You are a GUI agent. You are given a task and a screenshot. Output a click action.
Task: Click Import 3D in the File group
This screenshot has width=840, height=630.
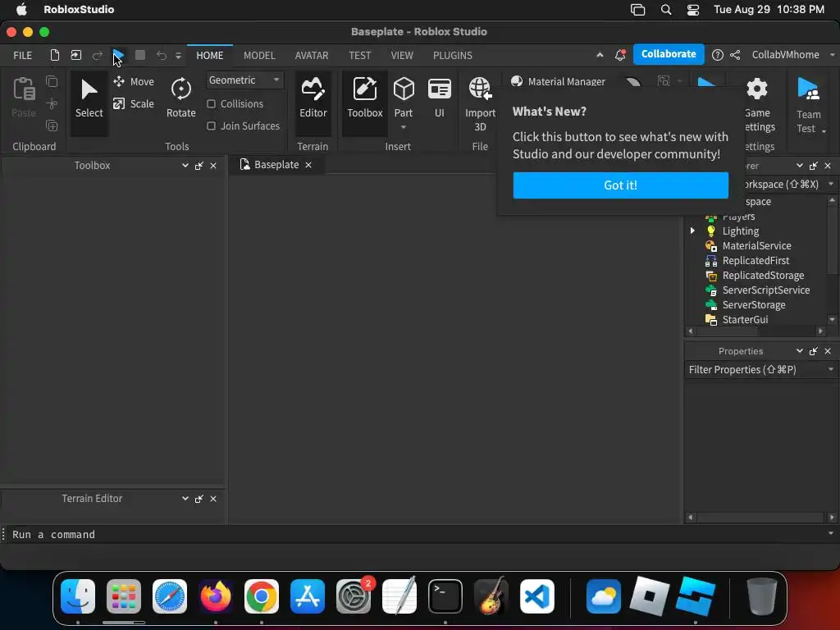coord(480,104)
